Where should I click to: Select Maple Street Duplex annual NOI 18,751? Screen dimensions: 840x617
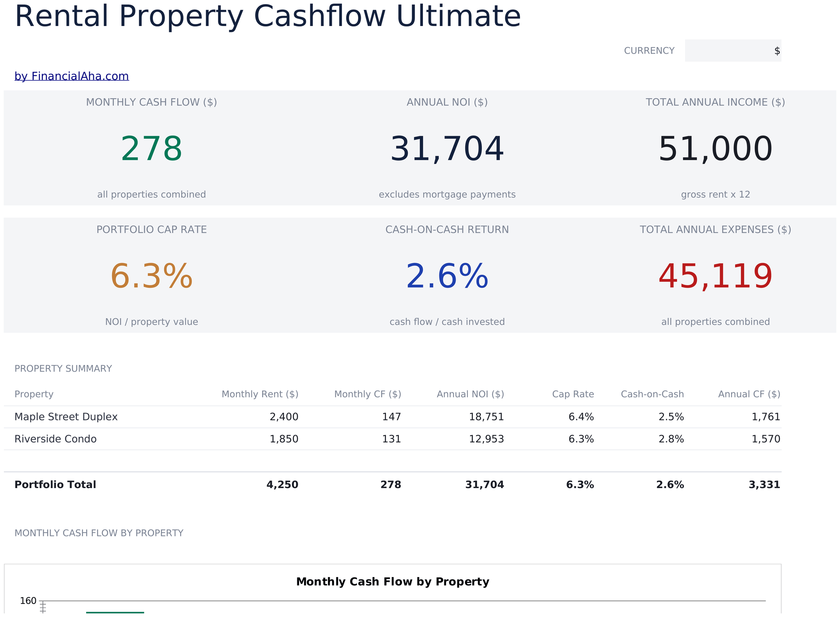[486, 417]
